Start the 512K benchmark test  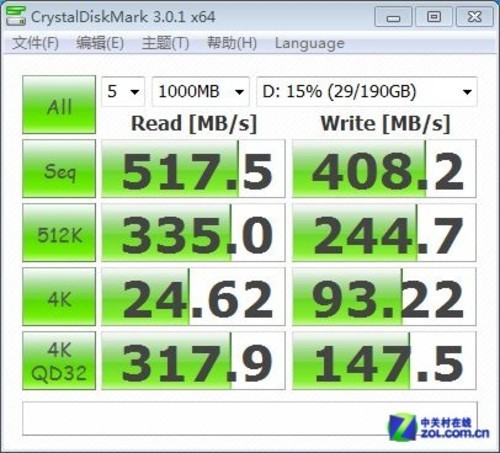point(59,233)
